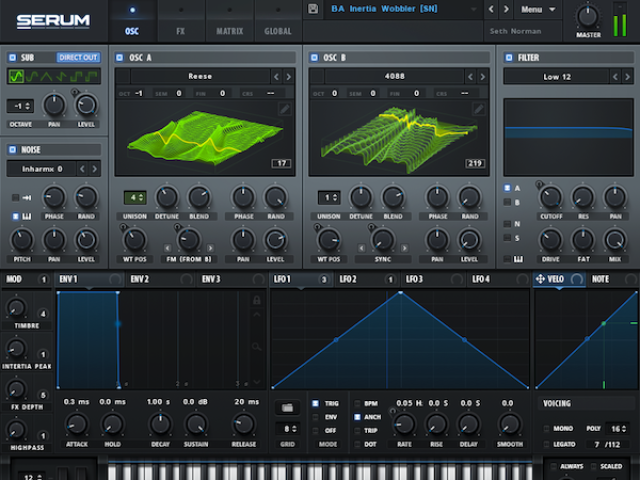Open the Inharmx 0 noise selector

click(42, 169)
